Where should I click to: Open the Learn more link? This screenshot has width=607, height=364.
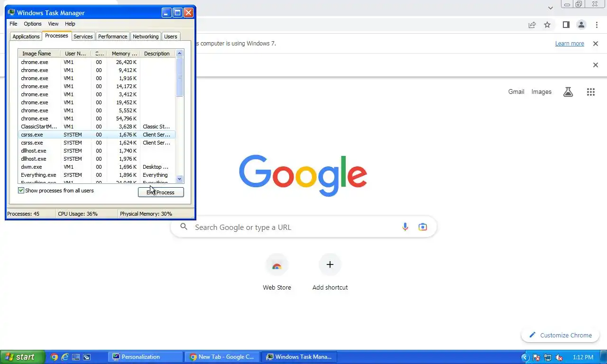tap(570, 44)
